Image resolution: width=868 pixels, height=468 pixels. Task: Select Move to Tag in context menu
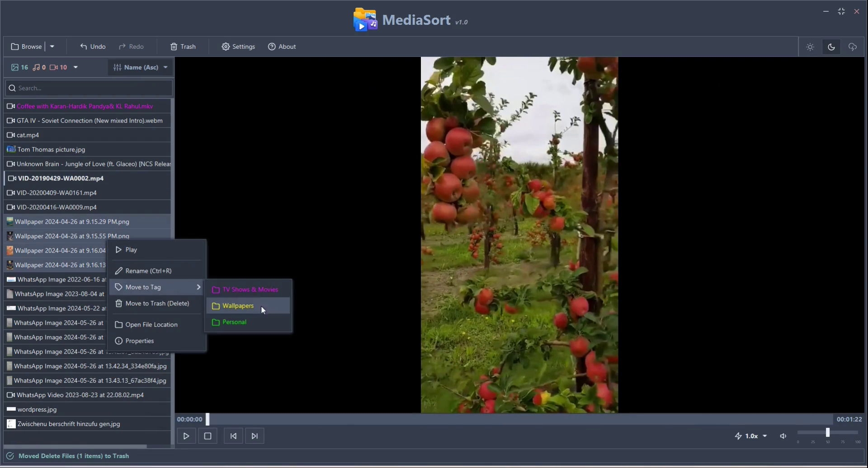(144, 287)
